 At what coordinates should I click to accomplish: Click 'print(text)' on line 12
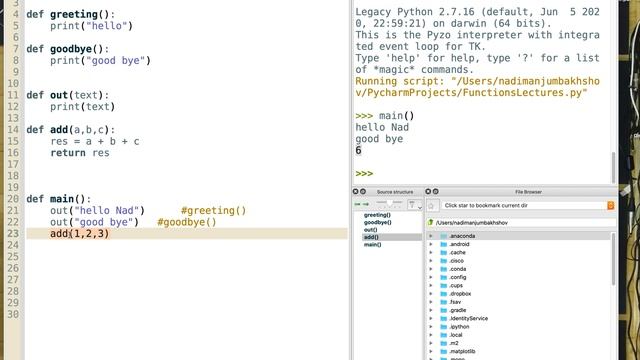pos(82,107)
